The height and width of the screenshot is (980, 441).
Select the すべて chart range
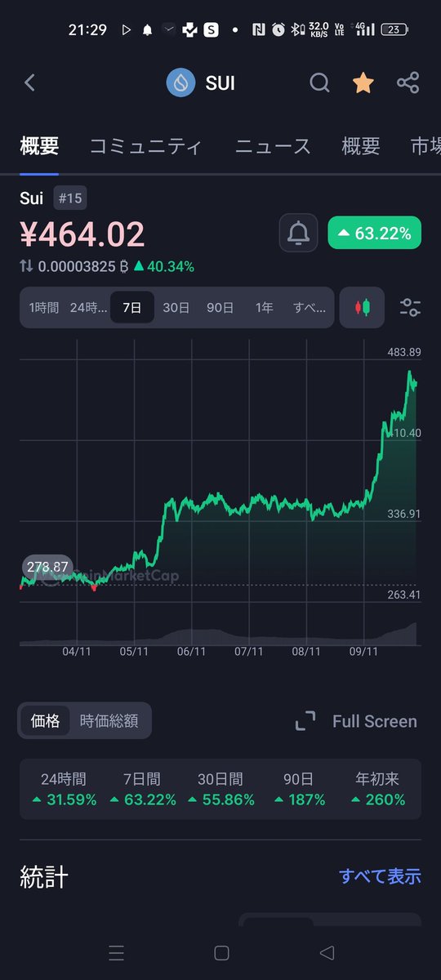[310, 308]
